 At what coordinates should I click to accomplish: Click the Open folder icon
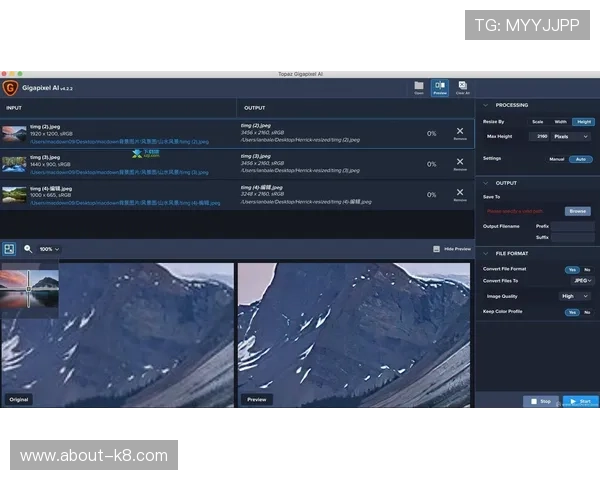click(x=419, y=87)
